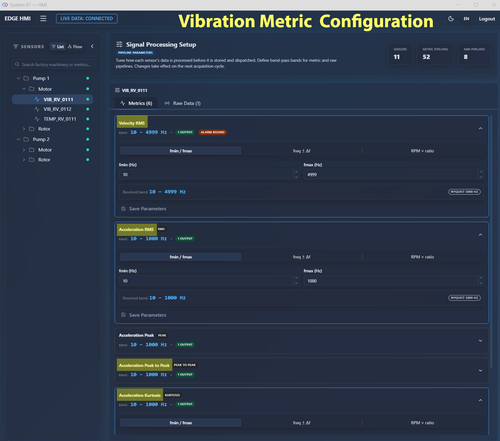The height and width of the screenshot is (441, 500).
Task: Collapse the Acceleration RMS card chevron
Action: click(480, 235)
